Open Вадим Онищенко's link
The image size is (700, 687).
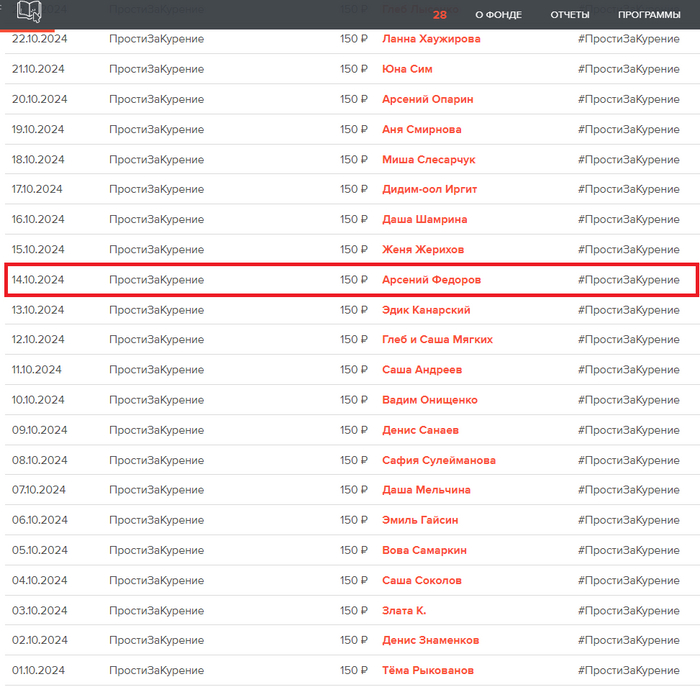click(430, 400)
